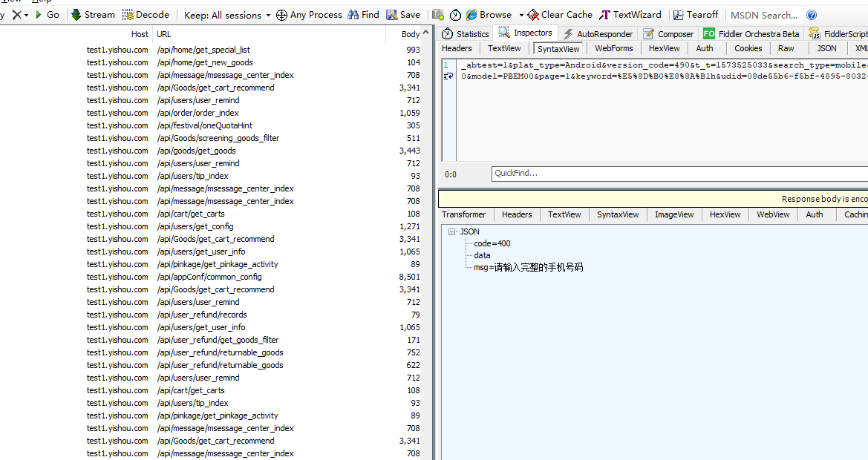The height and width of the screenshot is (460, 868).
Task: Open the AutoResponder tab
Action: (598, 33)
